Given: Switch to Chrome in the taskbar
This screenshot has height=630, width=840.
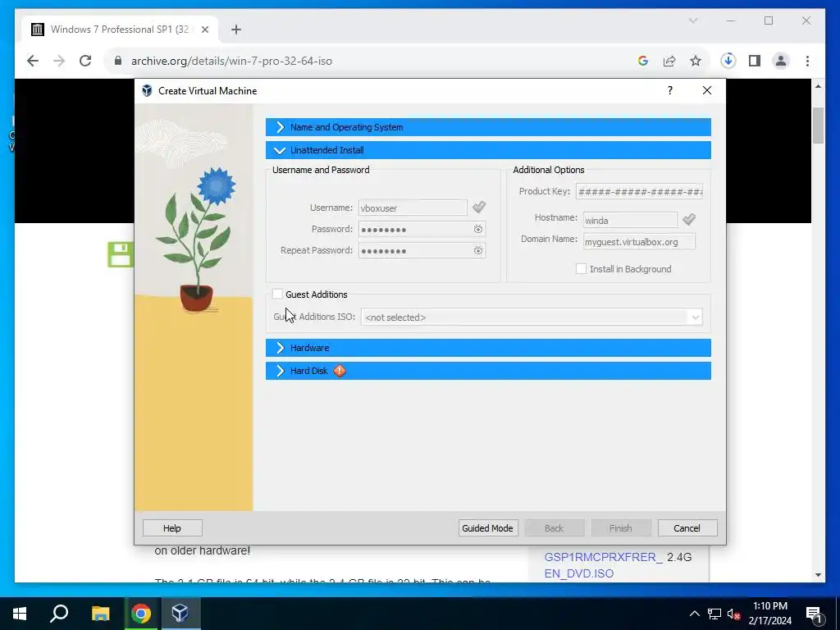Looking at the screenshot, I should point(141,614).
